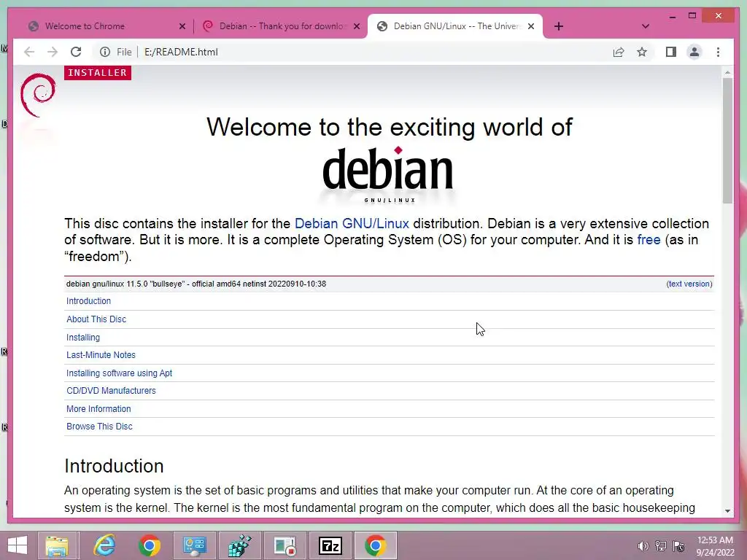Click the Debian swirl logo
Viewport: 747px width, 560px height.
[x=38, y=96]
